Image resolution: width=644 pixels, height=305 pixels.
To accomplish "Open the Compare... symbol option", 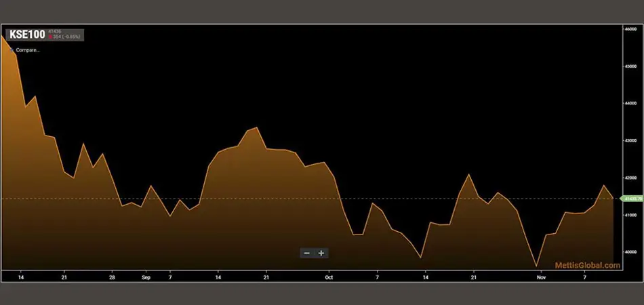I will 27,49.
